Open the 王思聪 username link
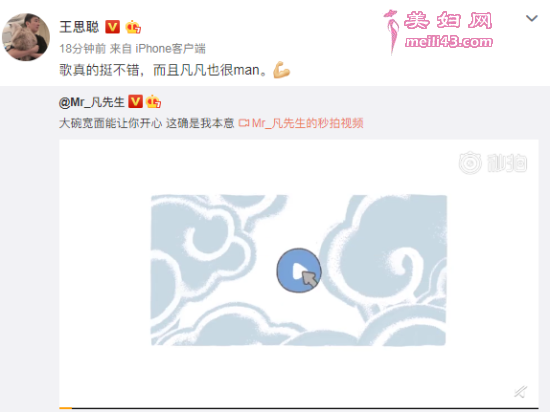 pyautogui.click(x=79, y=27)
